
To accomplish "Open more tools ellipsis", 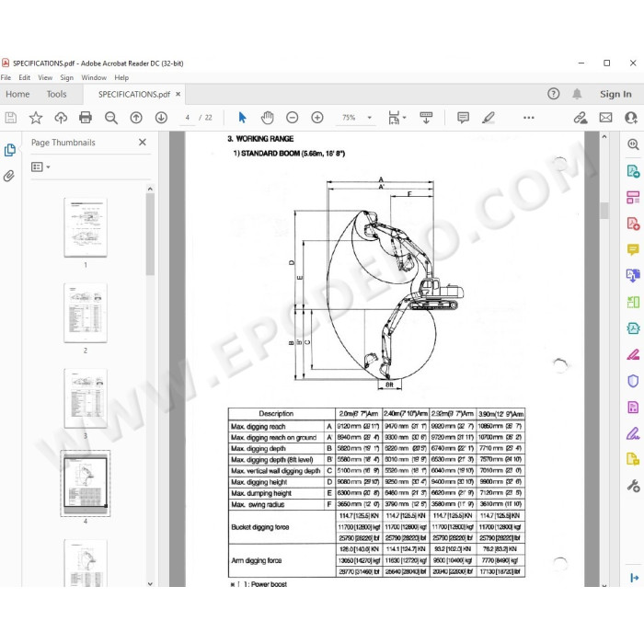I will pyautogui.click(x=529, y=118).
